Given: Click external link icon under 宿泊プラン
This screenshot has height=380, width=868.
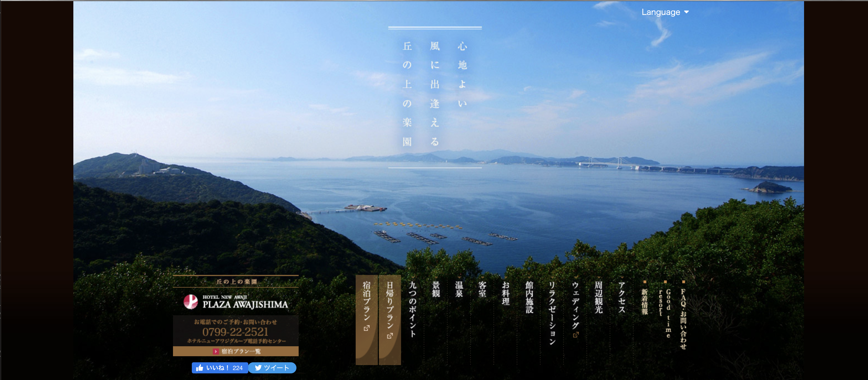Looking at the screenshot, I should coord(367,328).
